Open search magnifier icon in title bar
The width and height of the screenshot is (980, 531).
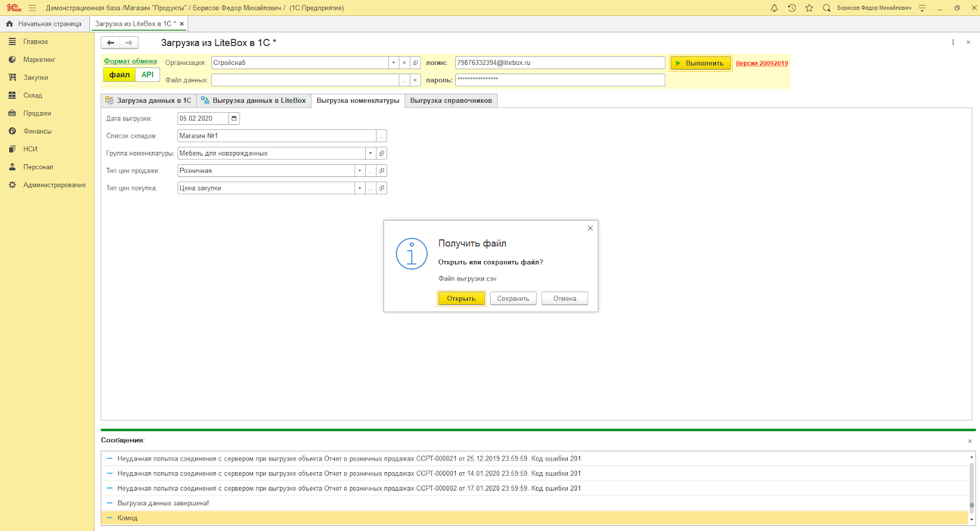826,8
